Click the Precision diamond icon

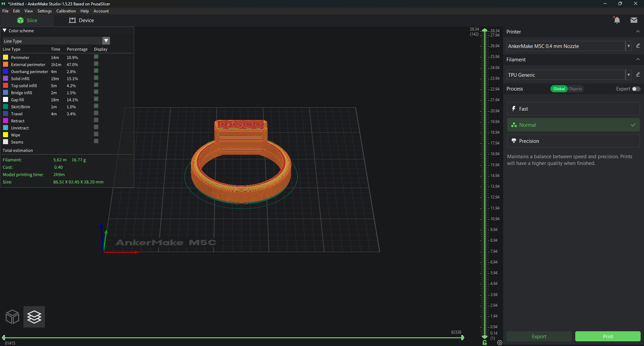tap(514, 141)
